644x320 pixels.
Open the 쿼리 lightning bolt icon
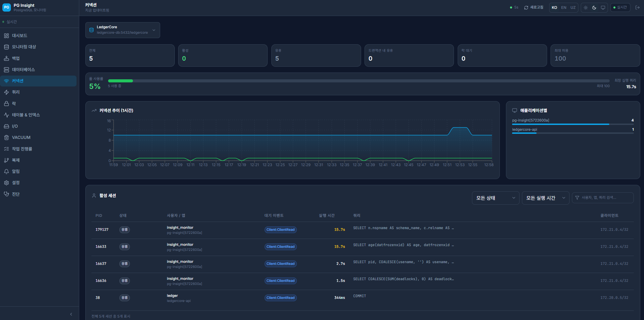(6, 92)
